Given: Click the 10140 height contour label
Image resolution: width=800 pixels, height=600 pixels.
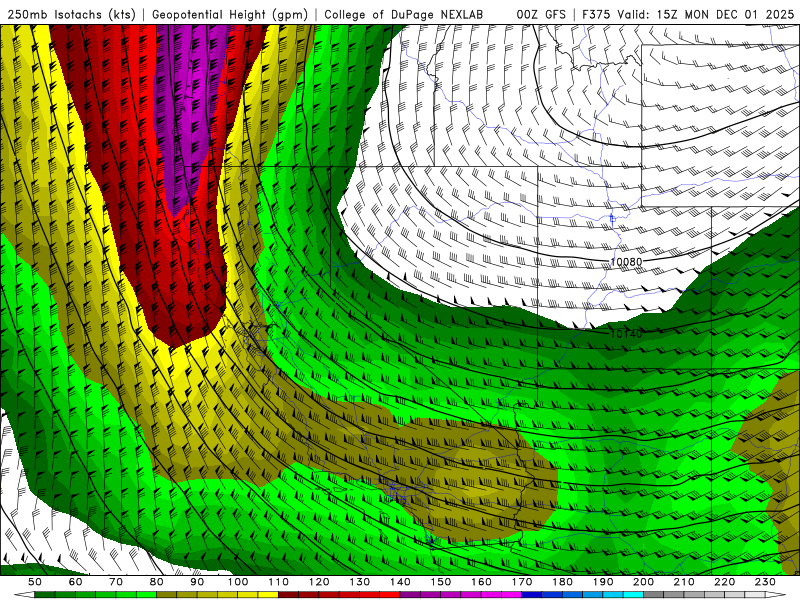Looking at the screenshot, I should click(x=626, y=334).
